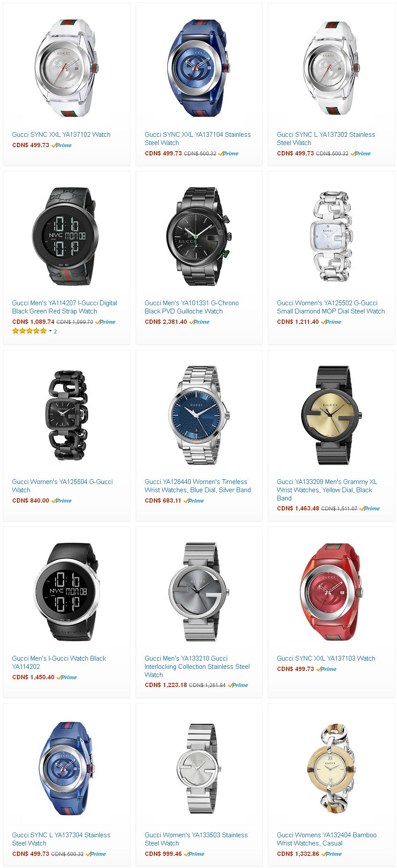Select the black YA125504 G-Gucci bracelet watch image
The width and height of the screenshot is (397, 868).
coord(66,415)
